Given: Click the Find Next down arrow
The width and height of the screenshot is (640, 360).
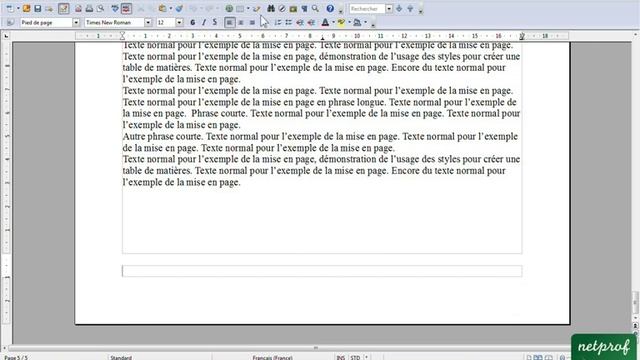Looking at the screenshot, I should pyautogui.click(x=399, y=9).
